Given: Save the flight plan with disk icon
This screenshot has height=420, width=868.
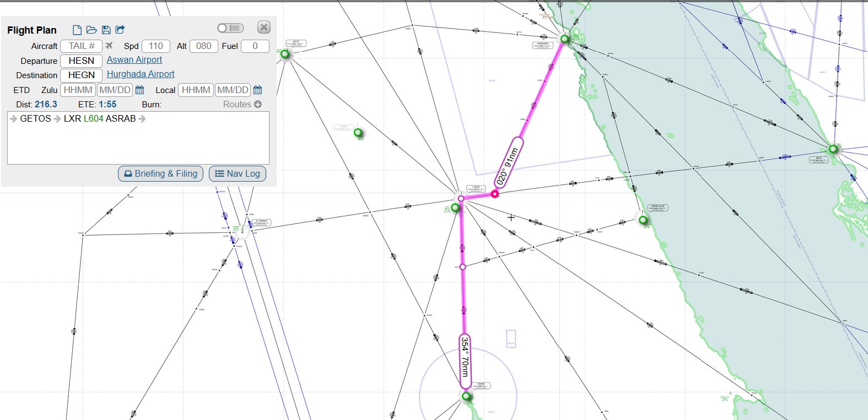Looking at the screenshot, I should 106,30.
